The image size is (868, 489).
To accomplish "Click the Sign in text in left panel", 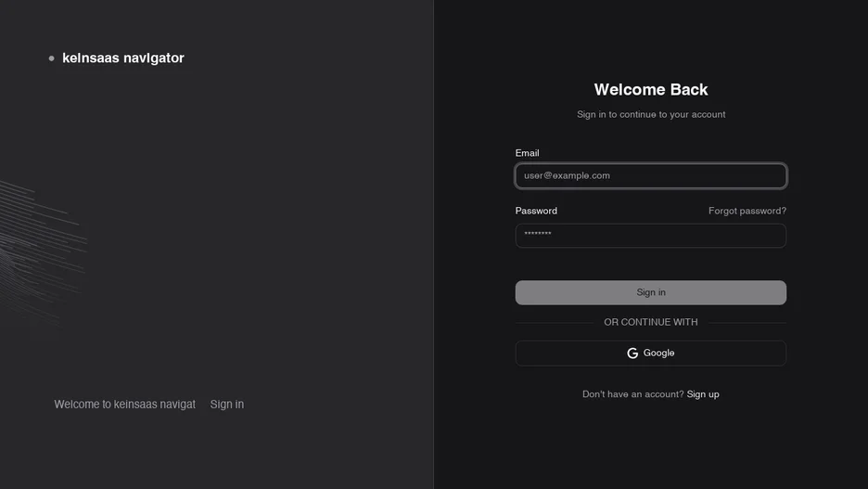I will [227, 405].
